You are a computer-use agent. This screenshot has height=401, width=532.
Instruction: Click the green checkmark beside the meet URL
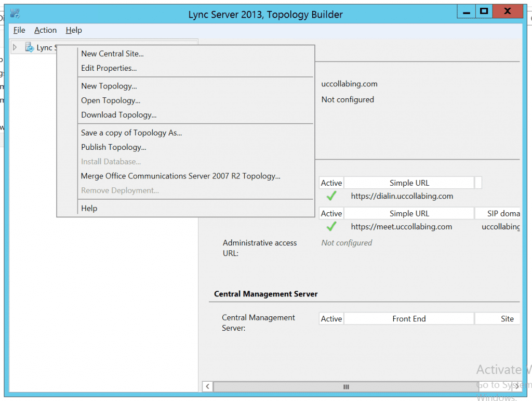pyautogui.click(x=331, y=226)
